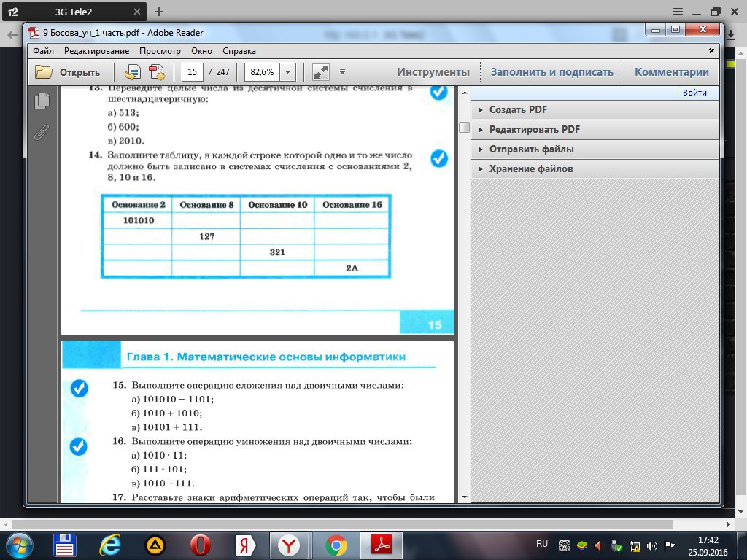
Task: Click the Основание 8 column header
Action: click(x=206, y=205)
